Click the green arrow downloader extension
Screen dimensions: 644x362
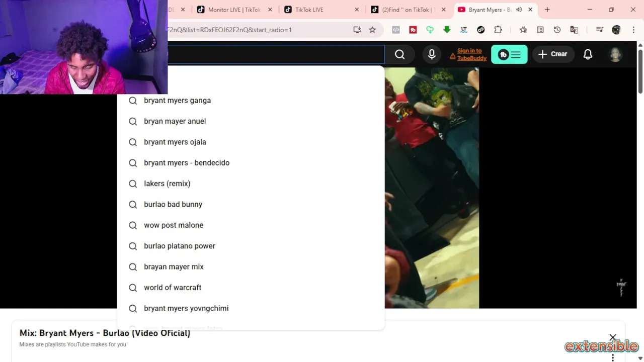(447, 30)
